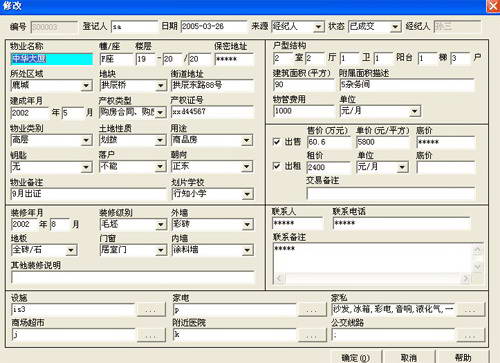Image resolution: width=500 pixels, height=363 pixels.
Task: Click the 联系备注 scroll down arrow
Action: (477, 267)
